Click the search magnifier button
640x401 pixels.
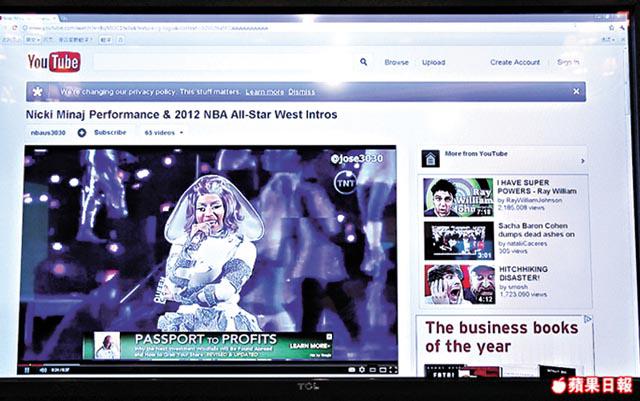tap(363, 62)
